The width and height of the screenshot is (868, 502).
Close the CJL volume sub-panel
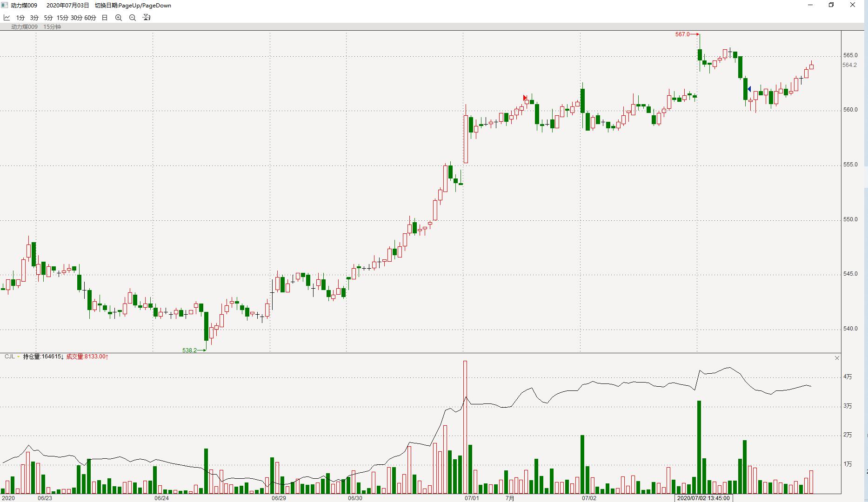pos(837,358)
